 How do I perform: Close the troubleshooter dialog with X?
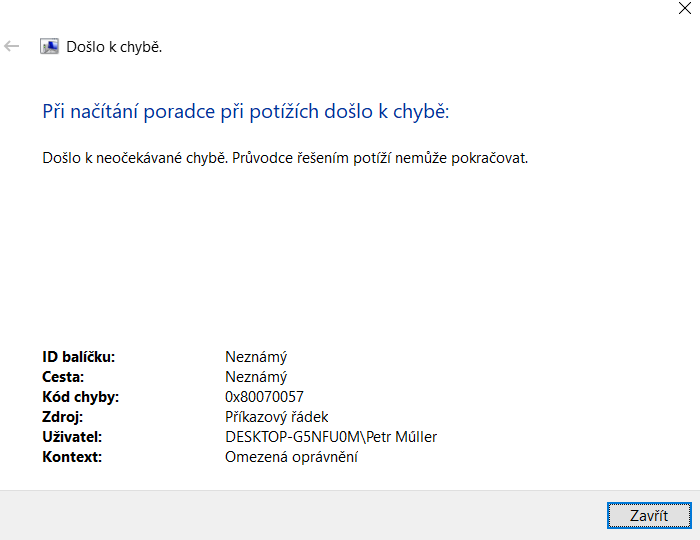[684, 8]
